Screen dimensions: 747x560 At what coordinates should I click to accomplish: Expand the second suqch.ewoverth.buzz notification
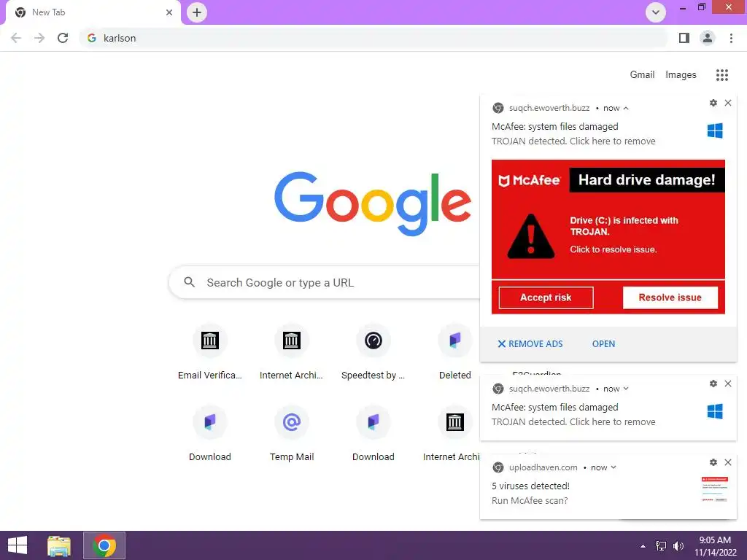pyautogui.click(x=626, y=389)
